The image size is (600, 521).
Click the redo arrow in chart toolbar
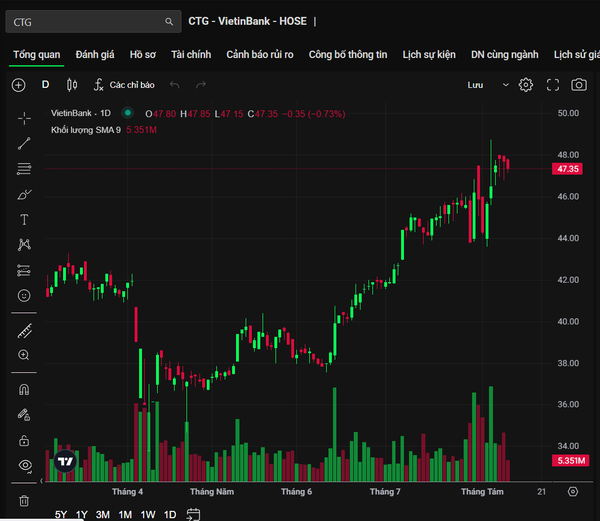tap(201, 85)
